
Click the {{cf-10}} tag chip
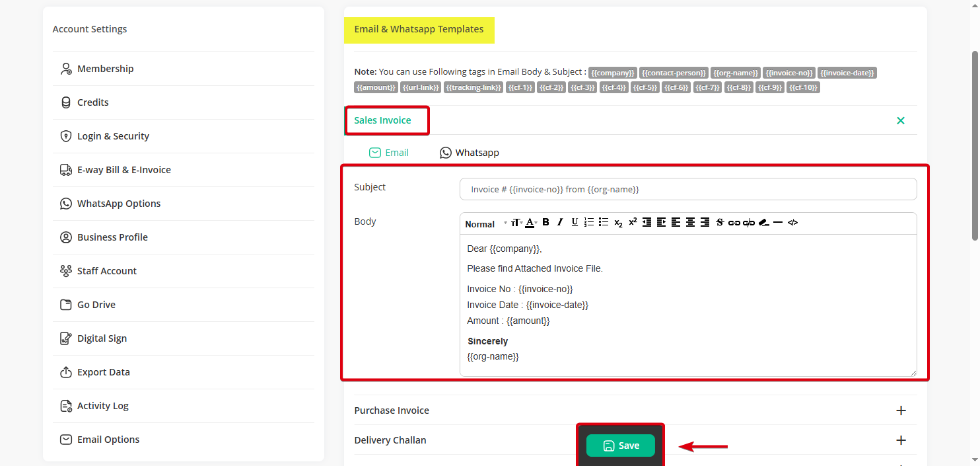click(x=803, y=87)
